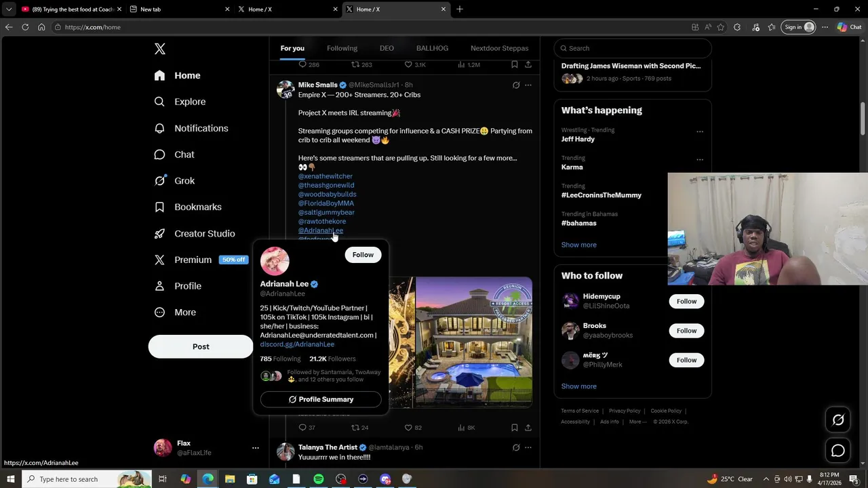Open Notifications in the sidebar
Image resolution: width=868 pixels, height=488 pixels.
(x=191, y=128)
